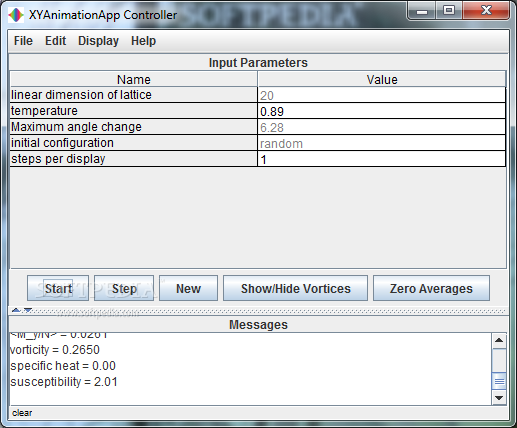Advance one step with Step button
The image size is (517, 428).
(124, 288)
